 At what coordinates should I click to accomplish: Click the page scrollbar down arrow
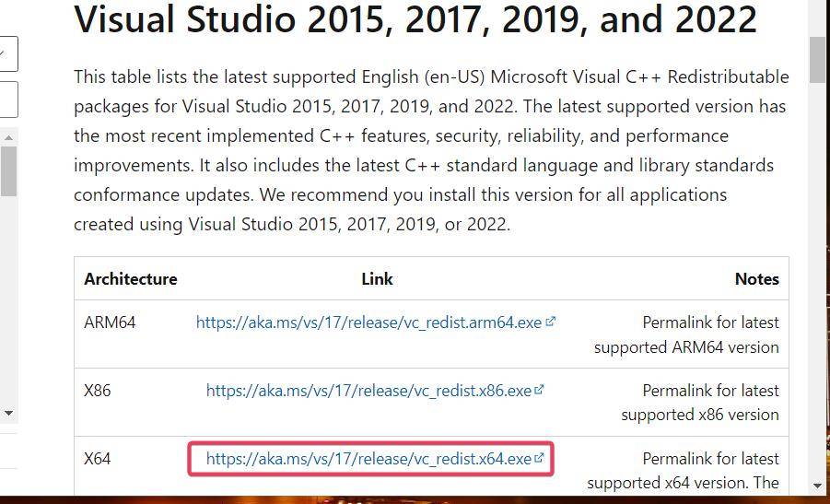(818, 485)
